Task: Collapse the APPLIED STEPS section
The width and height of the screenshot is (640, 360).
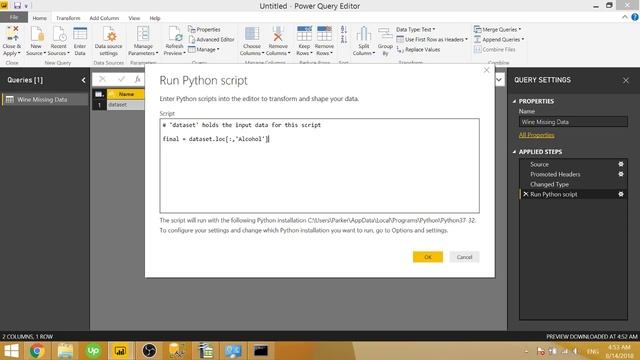Action: [x=514, y=152]
